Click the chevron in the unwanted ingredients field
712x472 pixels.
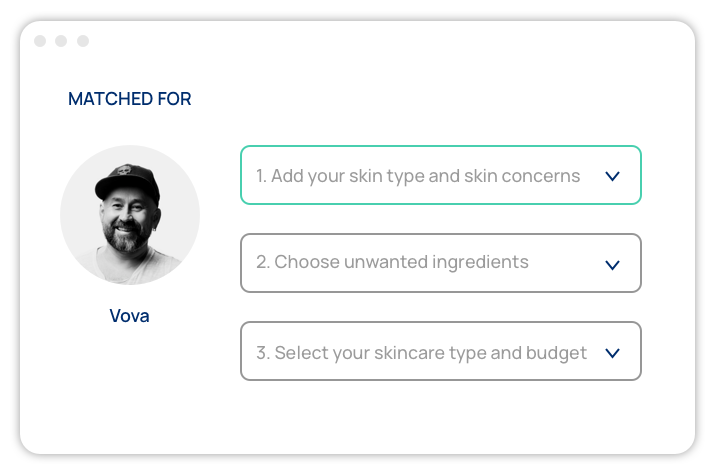(x=613, y=264)
